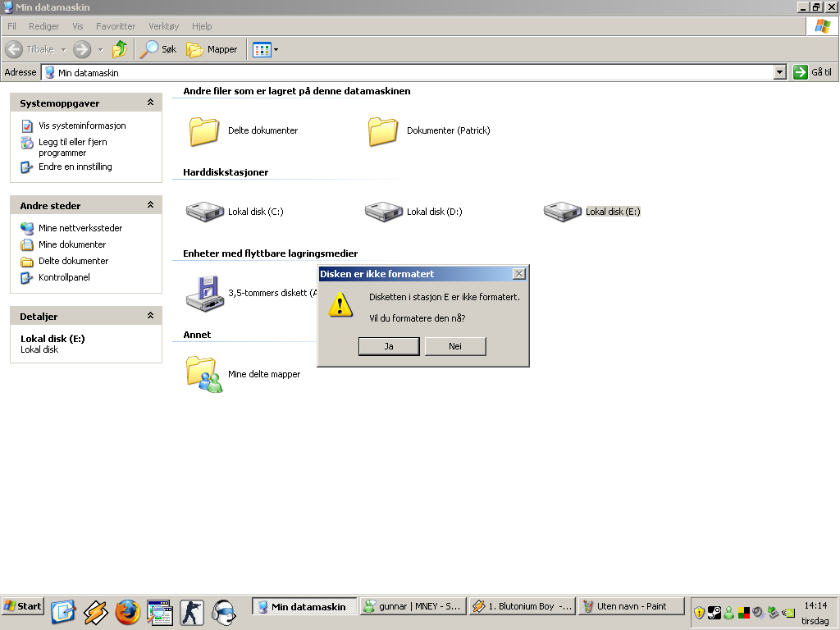Click the forward arrow navigation icon
This screenshot has width=840, height=630.
click(x=82, y=49)
